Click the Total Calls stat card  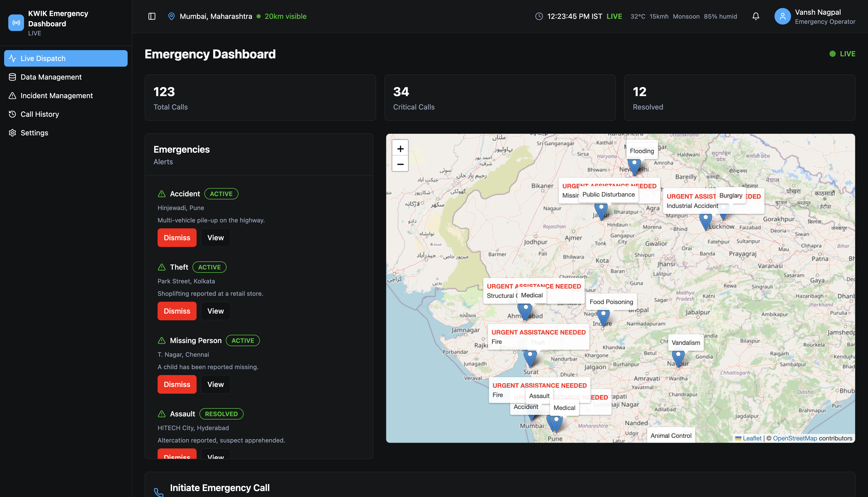(260, 98)
